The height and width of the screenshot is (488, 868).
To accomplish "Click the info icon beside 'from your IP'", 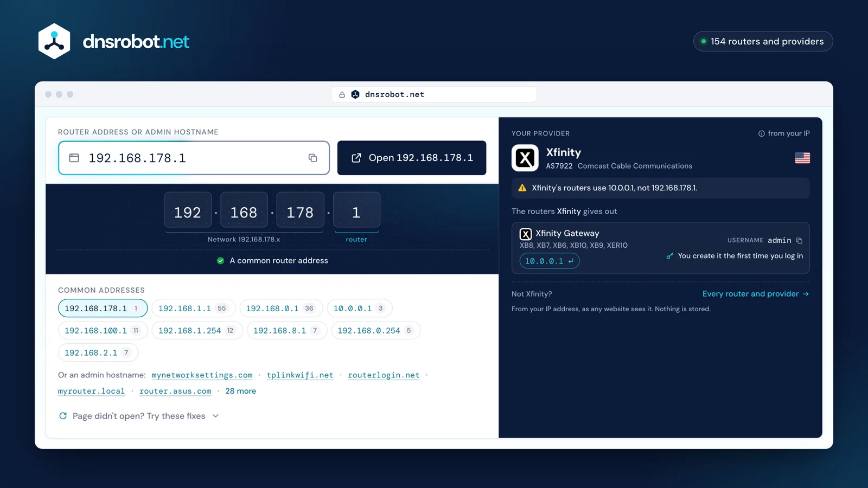I will click(761, 133).
